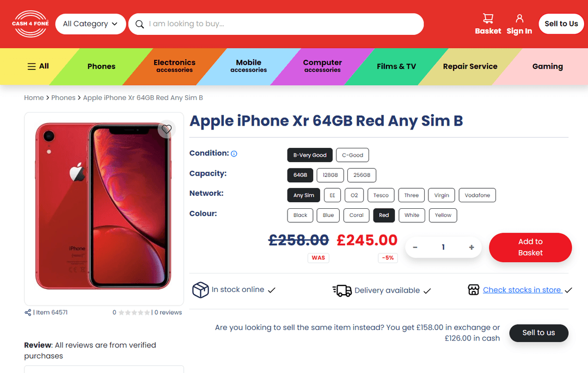Open the All hamburger menu icon
This screenshot has height=373, width=588.
tap(32, 67)
